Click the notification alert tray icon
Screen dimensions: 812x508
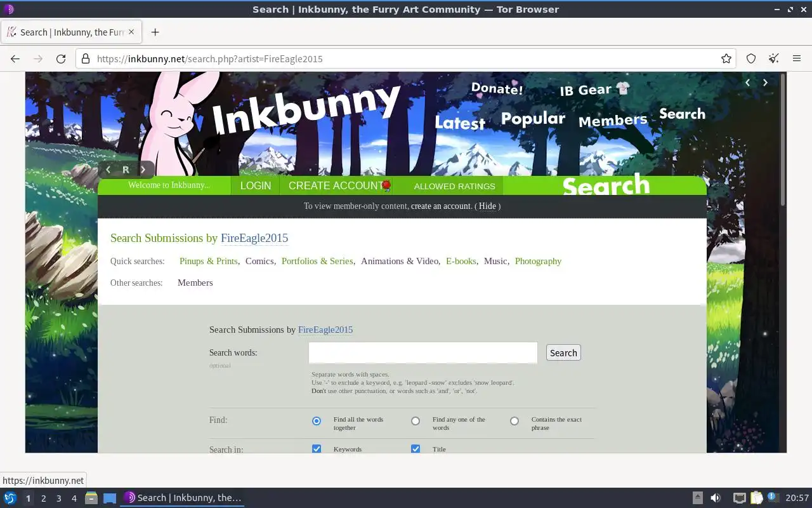[773, 497]
